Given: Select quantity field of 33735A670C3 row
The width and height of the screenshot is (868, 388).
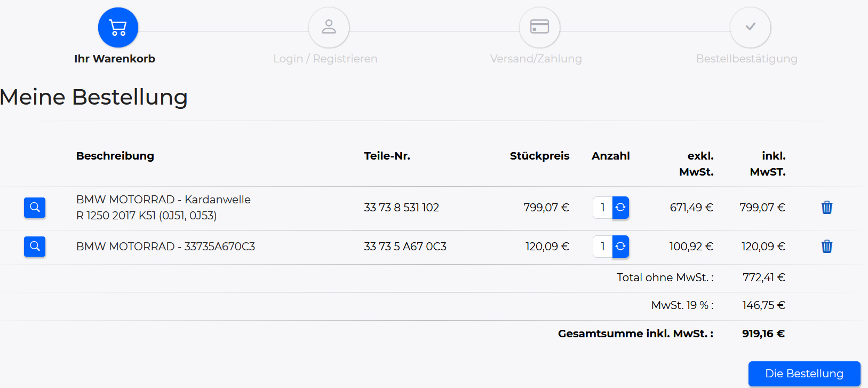Looking at the screenshot, I should tap(603, 247).
